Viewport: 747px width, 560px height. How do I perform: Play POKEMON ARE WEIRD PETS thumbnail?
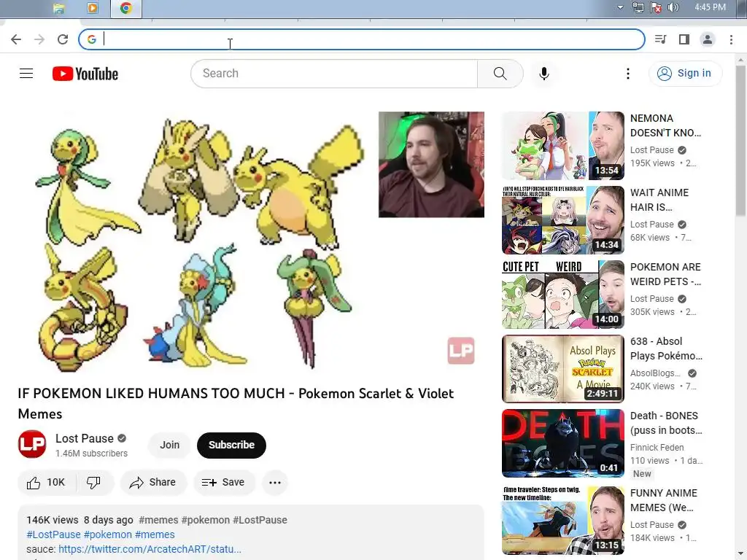[x=563, y=295]
